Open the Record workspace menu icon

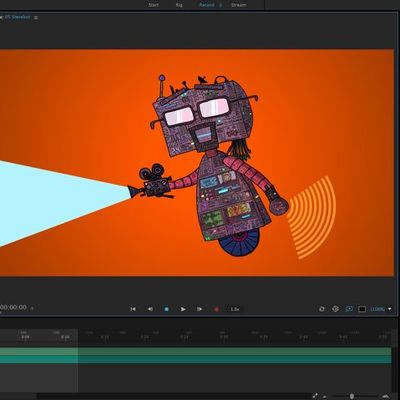tap(220, 5)
